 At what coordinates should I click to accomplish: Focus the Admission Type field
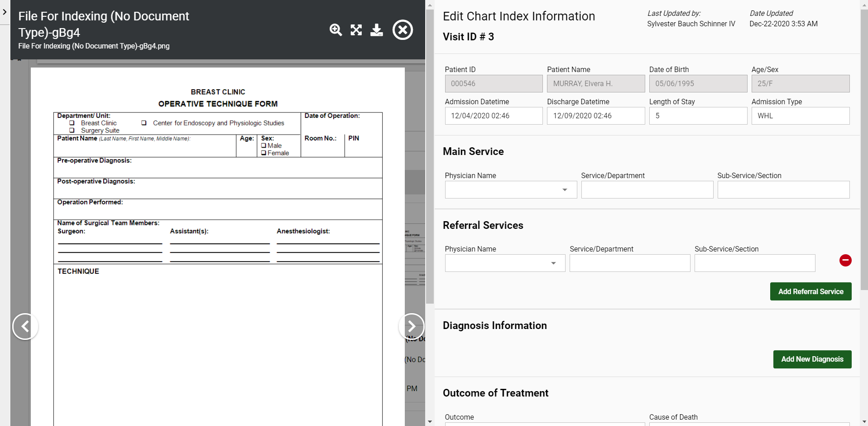801,116
